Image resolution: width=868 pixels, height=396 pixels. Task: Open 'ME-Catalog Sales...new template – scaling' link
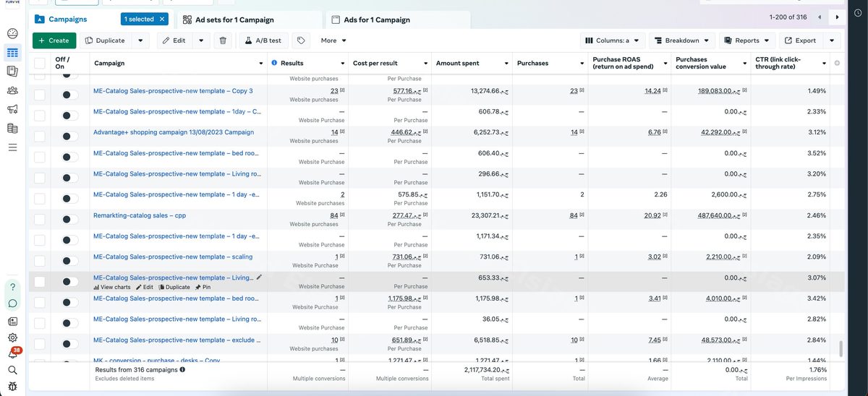(173, 257)
